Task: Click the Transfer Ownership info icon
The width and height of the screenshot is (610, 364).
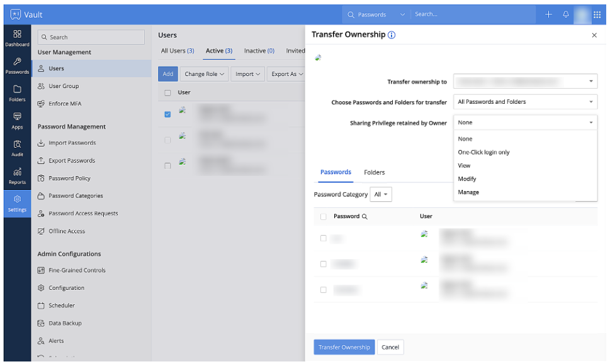Action: tap(392, 35)
